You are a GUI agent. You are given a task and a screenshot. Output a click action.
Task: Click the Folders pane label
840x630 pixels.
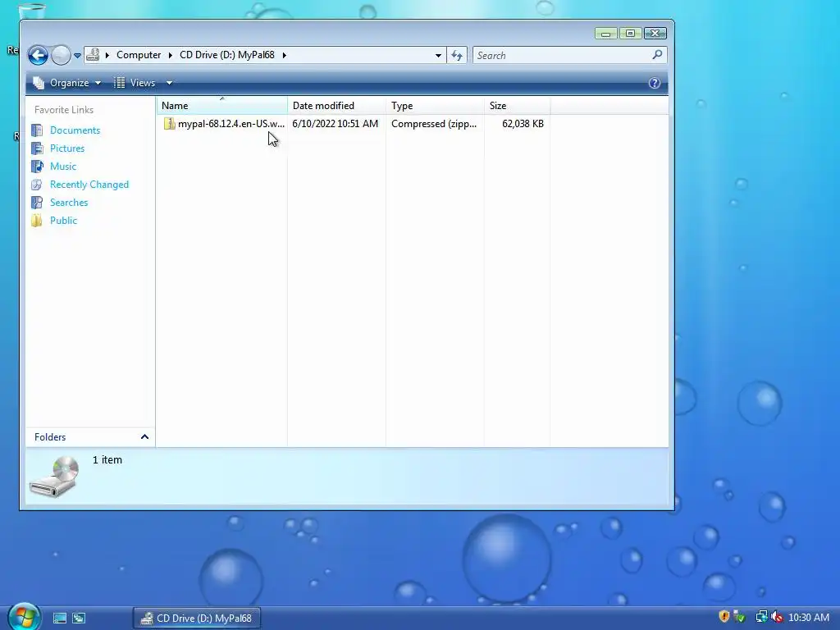point(50,437)
